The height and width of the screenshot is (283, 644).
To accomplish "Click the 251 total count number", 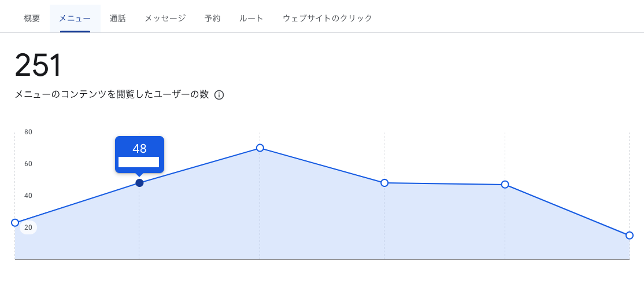I will (x=38, y=65).
